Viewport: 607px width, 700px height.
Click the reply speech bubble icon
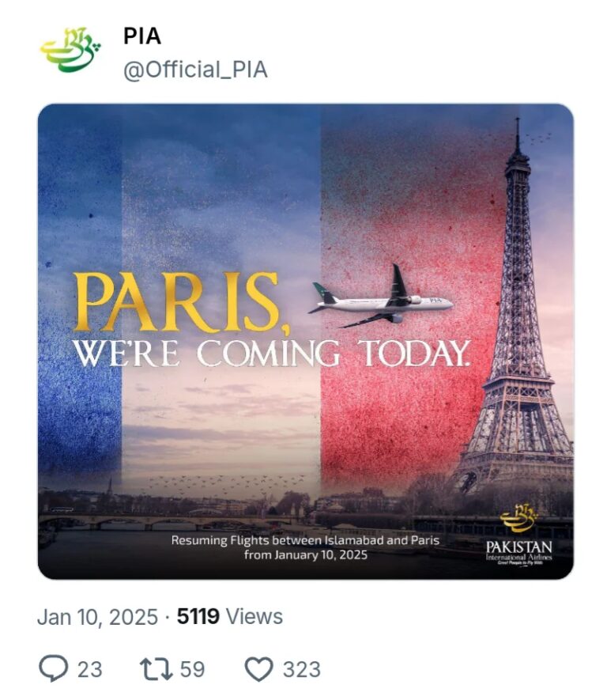[x=54, y=668]
